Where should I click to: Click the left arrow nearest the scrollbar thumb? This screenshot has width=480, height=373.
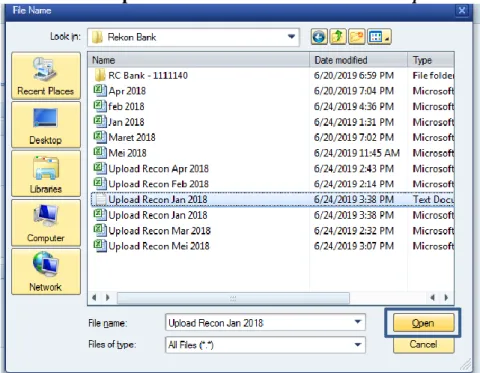click(107, 297)
